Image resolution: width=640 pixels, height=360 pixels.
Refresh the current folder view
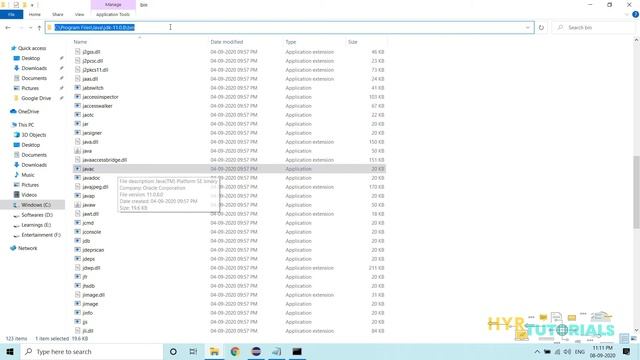541,27
